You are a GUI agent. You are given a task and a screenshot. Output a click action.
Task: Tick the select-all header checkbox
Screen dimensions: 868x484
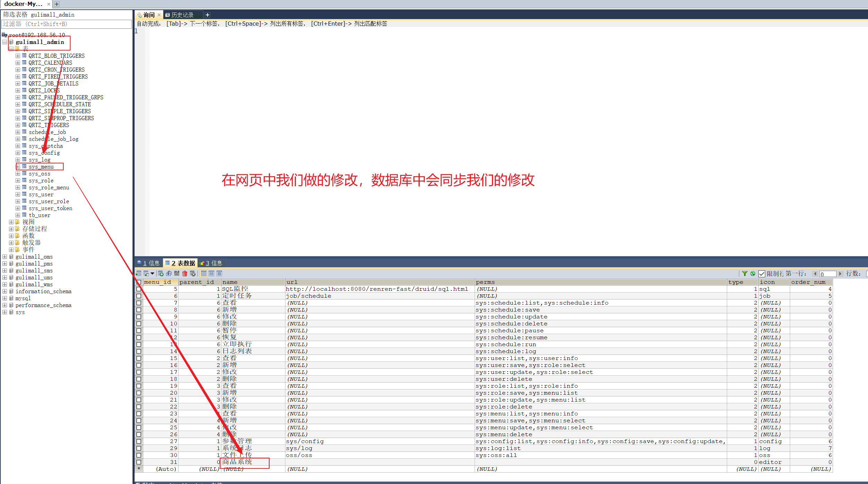139,282
